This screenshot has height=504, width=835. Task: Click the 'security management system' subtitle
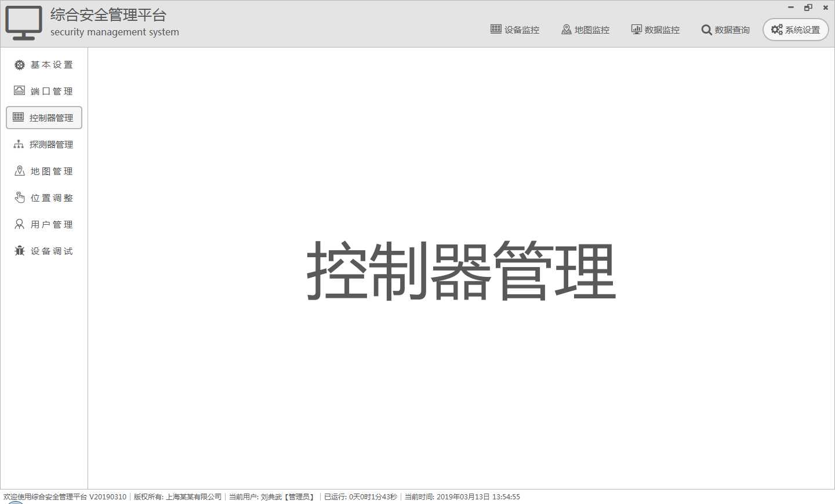[x=115, y=32]
